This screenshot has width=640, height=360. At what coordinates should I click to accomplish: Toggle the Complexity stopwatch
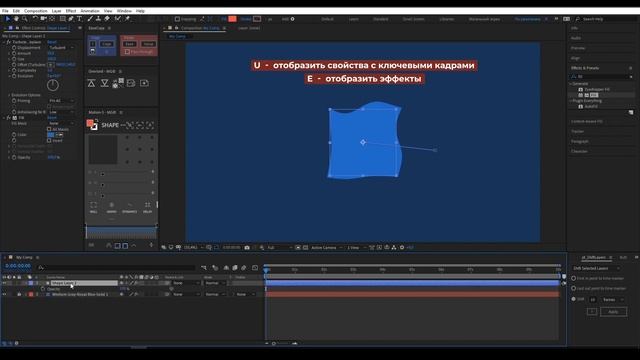coord(14,71)
